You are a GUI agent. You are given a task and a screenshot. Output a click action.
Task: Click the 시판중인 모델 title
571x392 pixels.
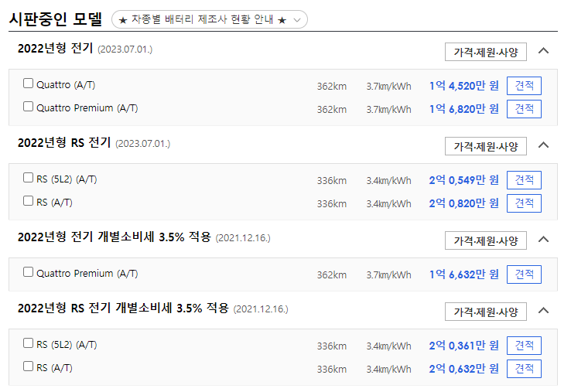(x=56, y=19)
